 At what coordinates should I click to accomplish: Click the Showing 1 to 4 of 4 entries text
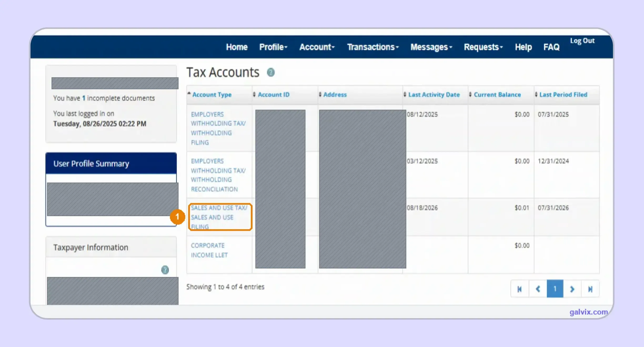(225, 287)
